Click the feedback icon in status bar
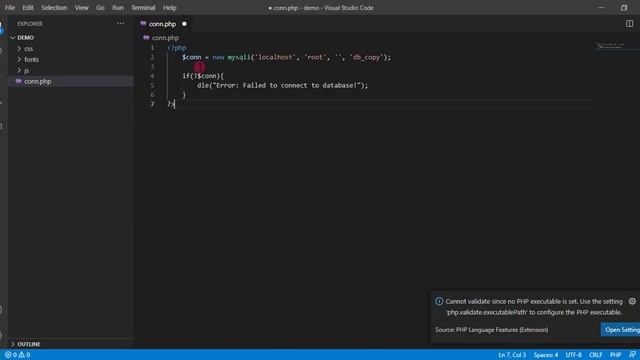This screenshot has width=640, height=360. tap(632, 355)
